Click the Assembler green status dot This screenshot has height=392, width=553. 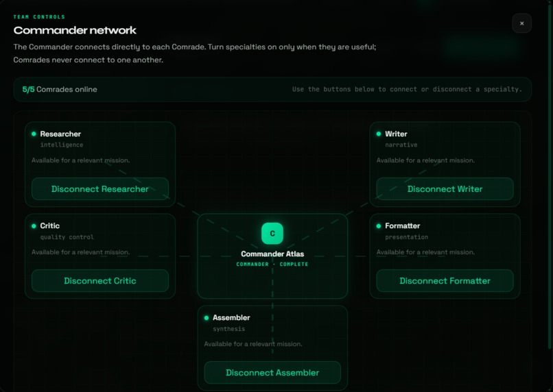[207, 318]
